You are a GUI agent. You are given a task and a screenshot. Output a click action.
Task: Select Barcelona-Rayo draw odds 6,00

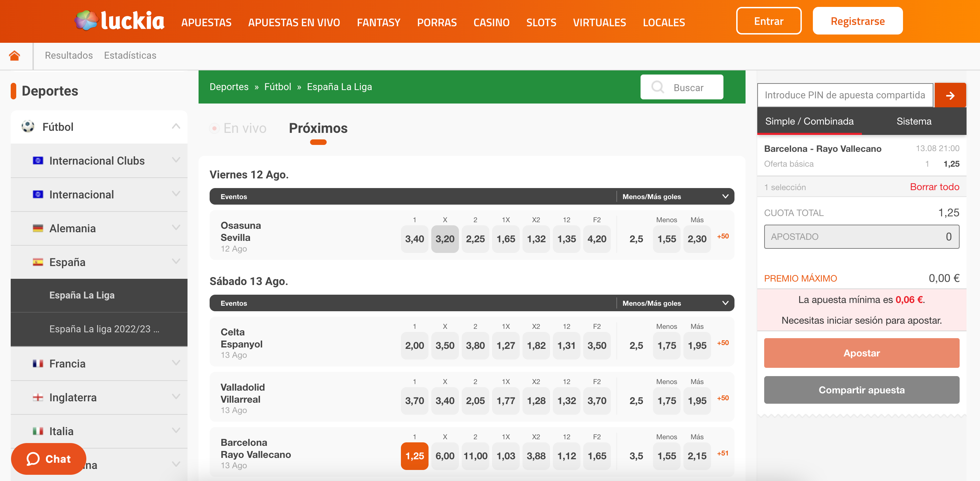[x=445, y=456]
